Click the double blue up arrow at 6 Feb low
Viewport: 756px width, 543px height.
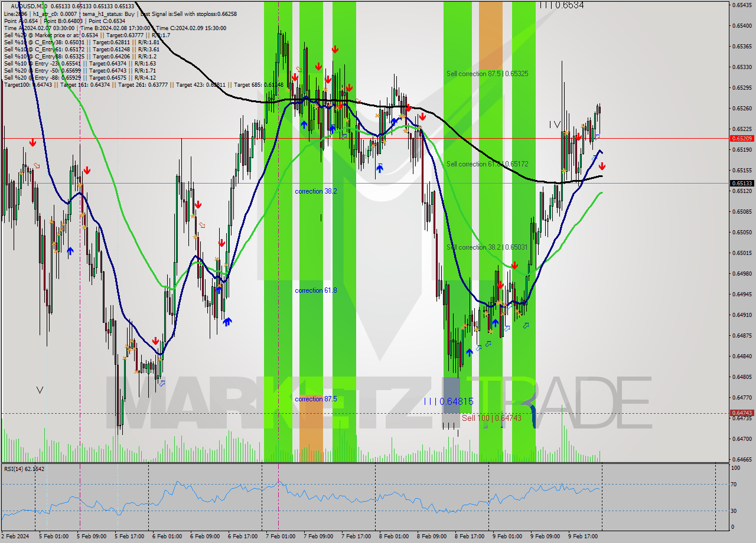227,322
